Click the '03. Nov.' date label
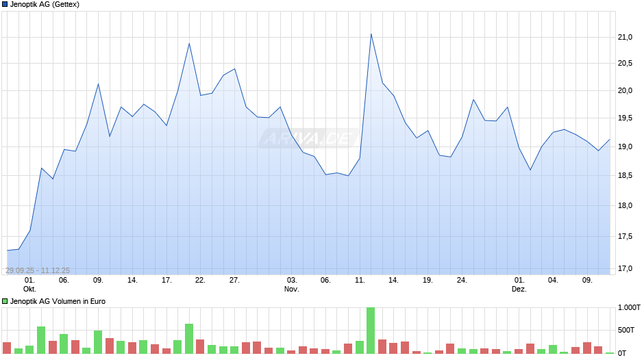644x360 pixels. coord(292,285)
